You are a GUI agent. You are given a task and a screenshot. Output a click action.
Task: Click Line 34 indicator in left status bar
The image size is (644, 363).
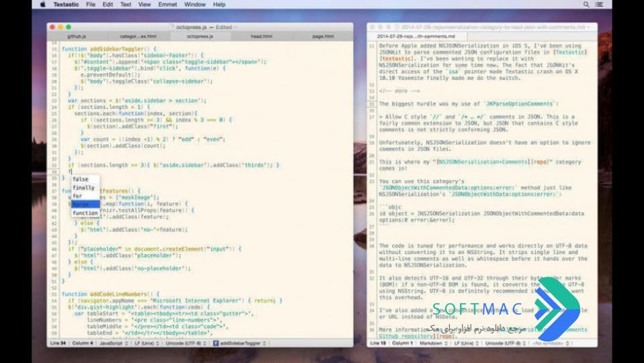click(58, 343)
